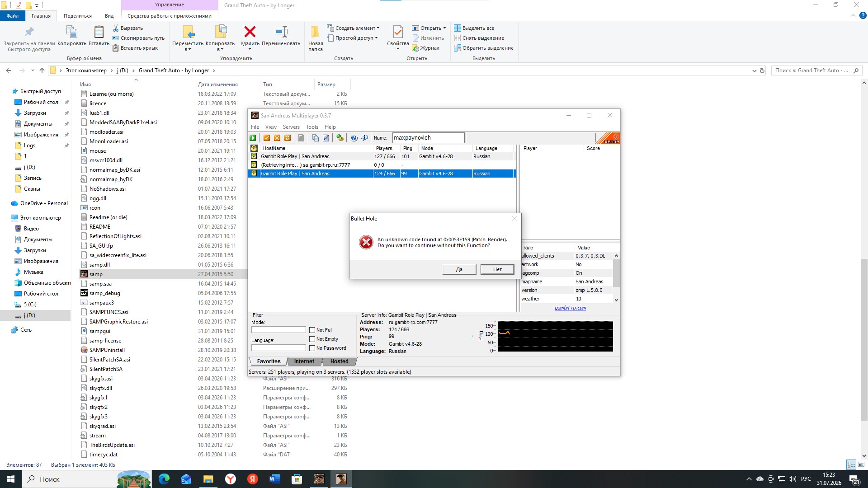Click Нет in the Bullet Hole dialog
The image size is (868, 488).
point(497,269)
